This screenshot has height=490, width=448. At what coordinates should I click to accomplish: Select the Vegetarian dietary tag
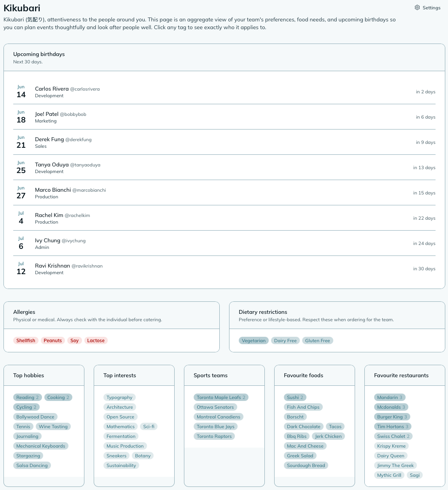pyautogui.click(x=254, y=341)
